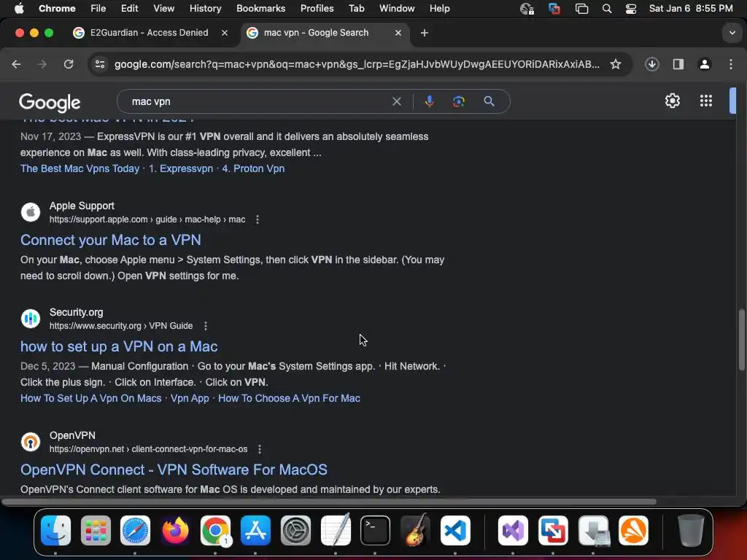Follow 'How To Choose A Vpn For Mac' sitelink
The image size is (747, 560).
pyautogui.click(x=289, y=398)
